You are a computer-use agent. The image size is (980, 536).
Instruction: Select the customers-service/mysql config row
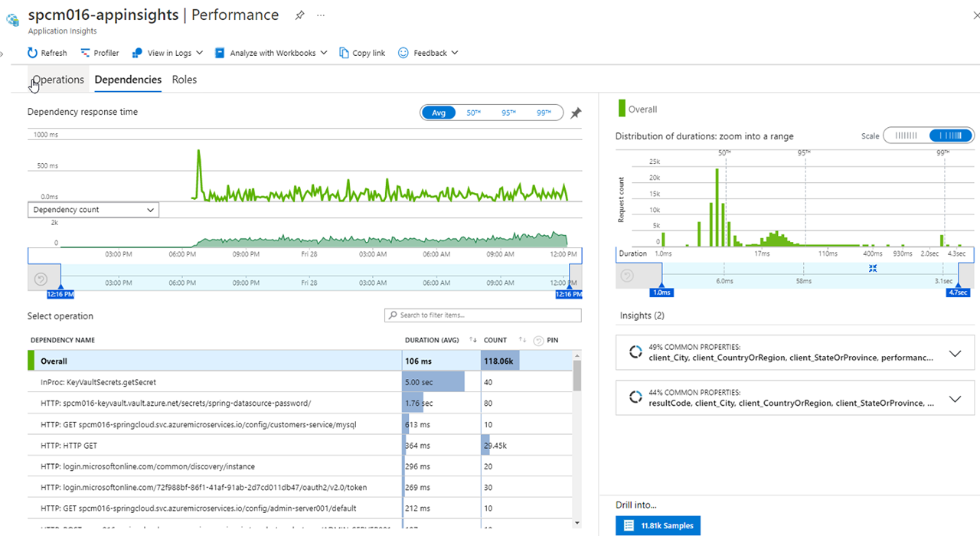[x=299, y=424]
